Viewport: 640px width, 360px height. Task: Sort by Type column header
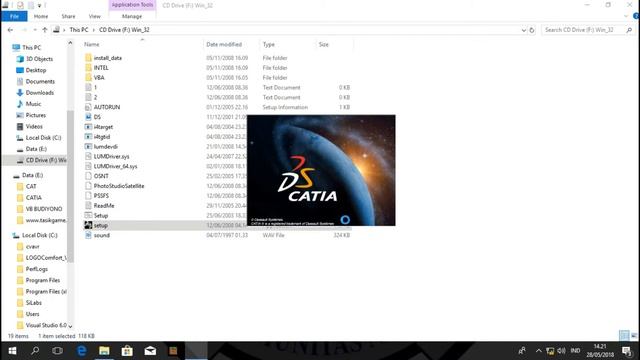click(x=269, y=44)
